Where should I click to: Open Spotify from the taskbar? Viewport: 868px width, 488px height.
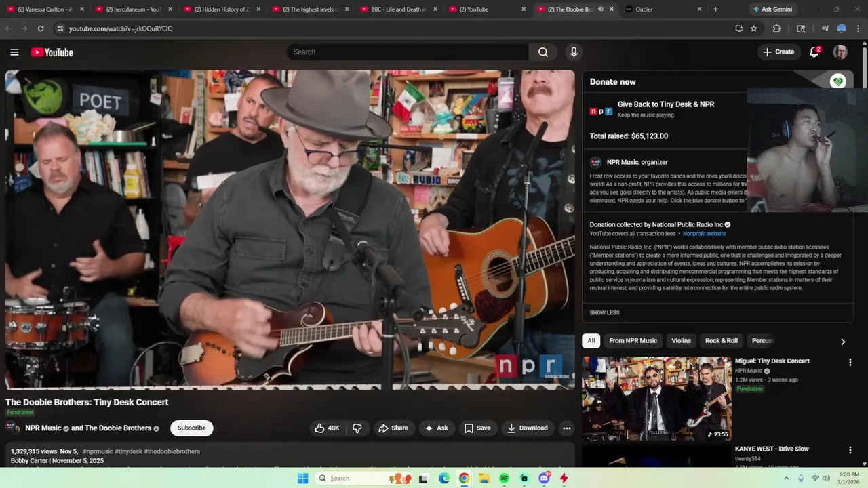coord(504,479)
